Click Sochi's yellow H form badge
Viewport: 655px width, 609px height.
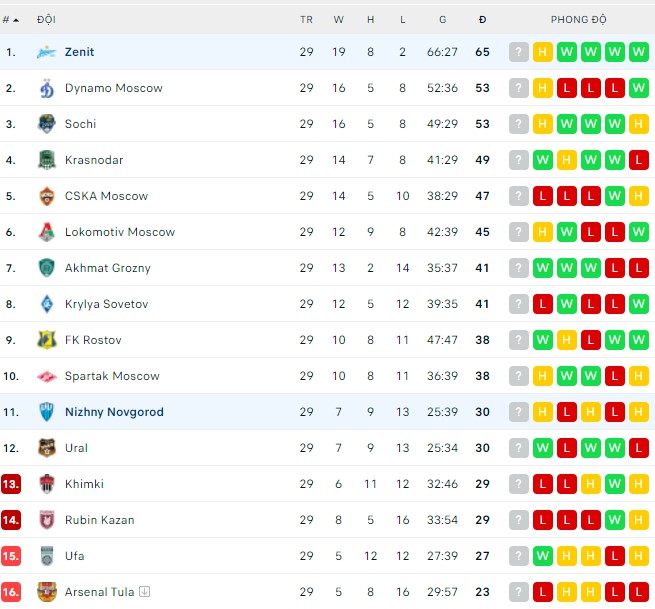[x=543, y=124]
